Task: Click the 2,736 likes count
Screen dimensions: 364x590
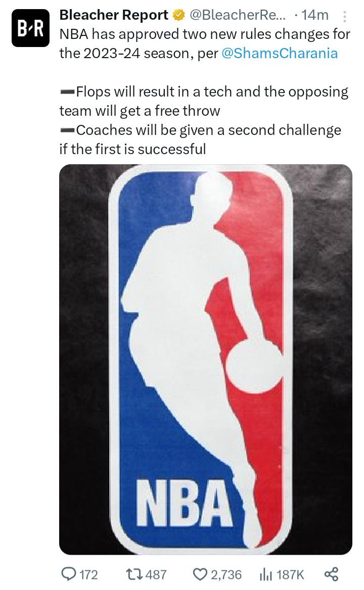Action: tap(226, 574)
